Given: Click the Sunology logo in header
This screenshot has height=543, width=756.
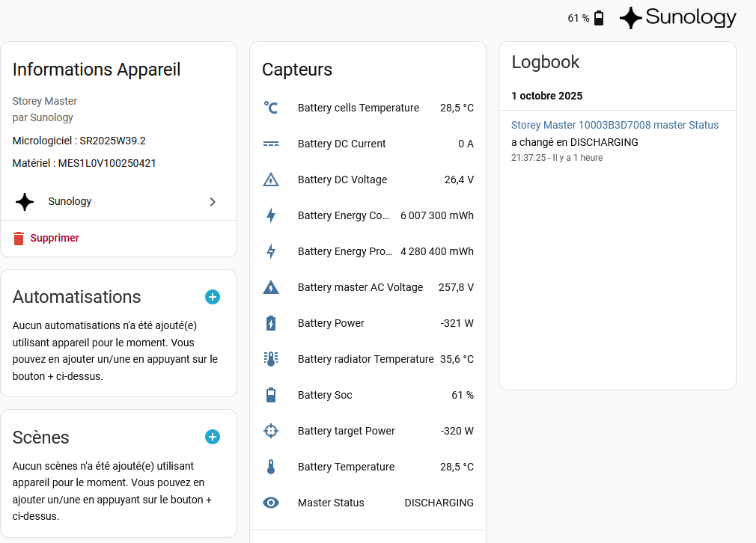Looking at the screenshot, I should click(x=678, y=18).
